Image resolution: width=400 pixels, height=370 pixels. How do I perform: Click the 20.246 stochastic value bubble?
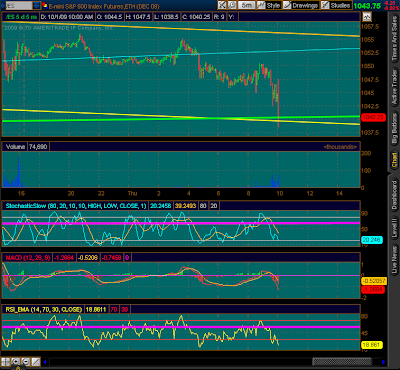click(x=372, y=240)
